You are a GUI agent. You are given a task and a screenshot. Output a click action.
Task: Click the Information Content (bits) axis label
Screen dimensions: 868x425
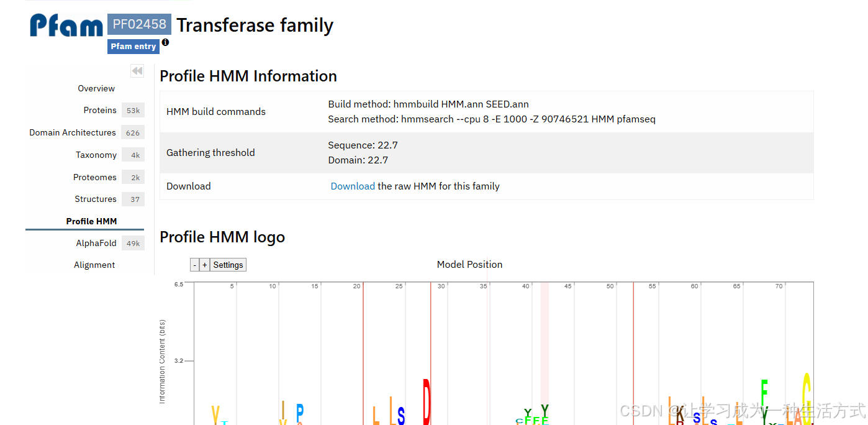[163, 360]
